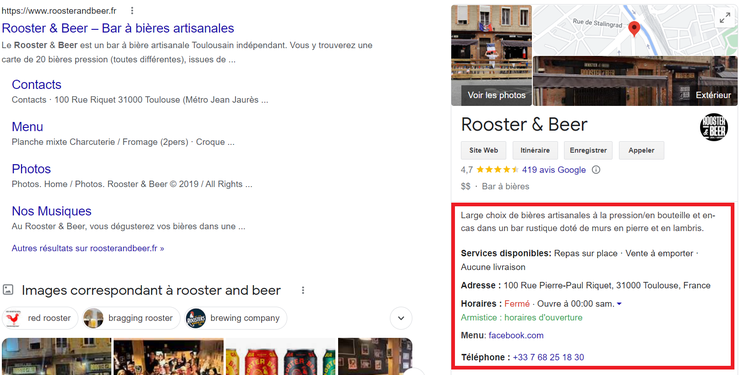This screenshot has width=750, height=375.
Task: Open the Contacts sitelink
Action: [36, 85]
